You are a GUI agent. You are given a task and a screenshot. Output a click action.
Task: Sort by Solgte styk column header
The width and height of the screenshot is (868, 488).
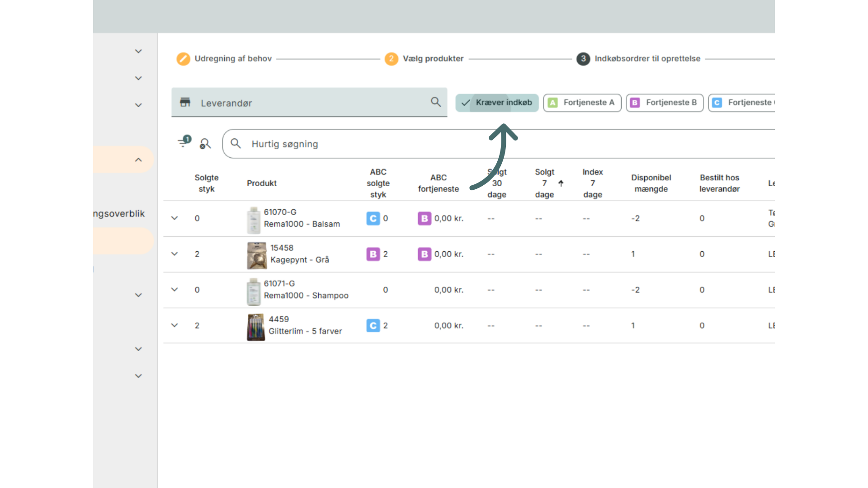(x=207, y=183)
